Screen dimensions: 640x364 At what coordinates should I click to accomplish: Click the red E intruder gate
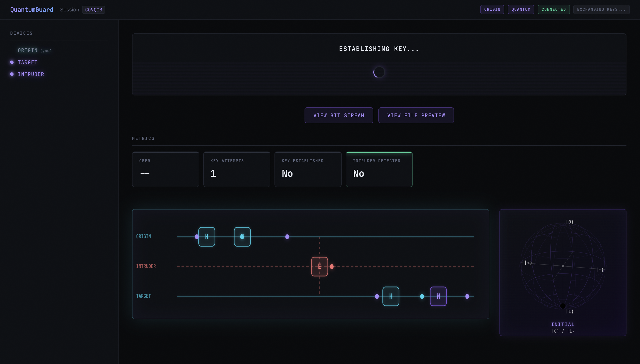pyautogui.click(x=319, y=266)
